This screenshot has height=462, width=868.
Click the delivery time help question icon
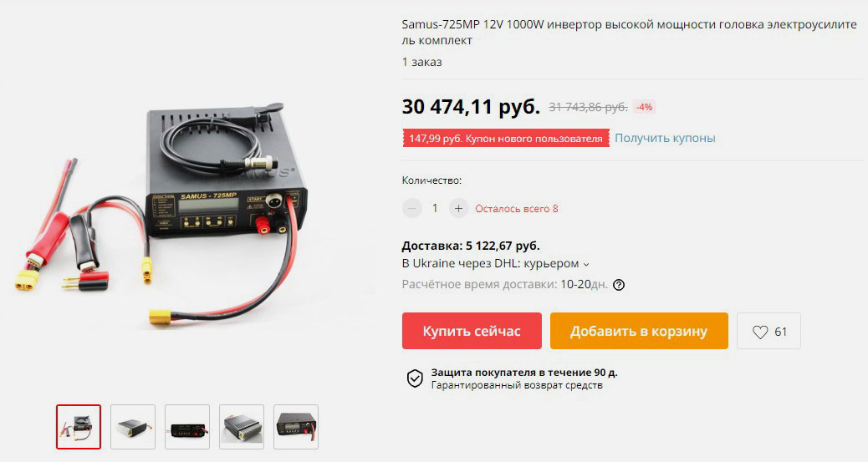[619, 285]
